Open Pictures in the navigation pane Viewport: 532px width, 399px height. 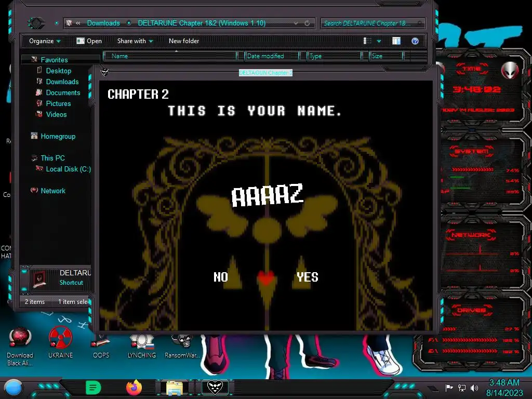(58, 103)
